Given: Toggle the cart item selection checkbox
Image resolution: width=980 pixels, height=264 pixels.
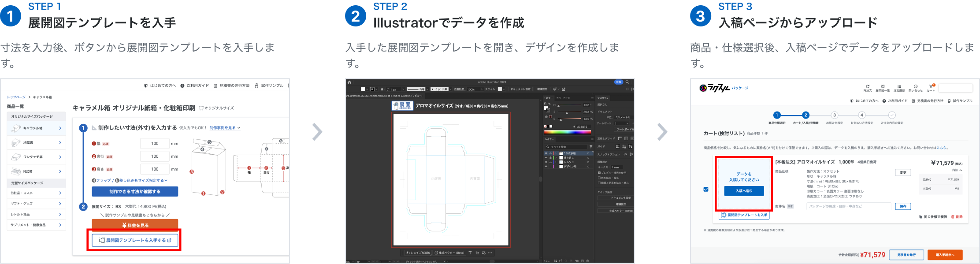Looking at the screenshot, I should 706,189.
